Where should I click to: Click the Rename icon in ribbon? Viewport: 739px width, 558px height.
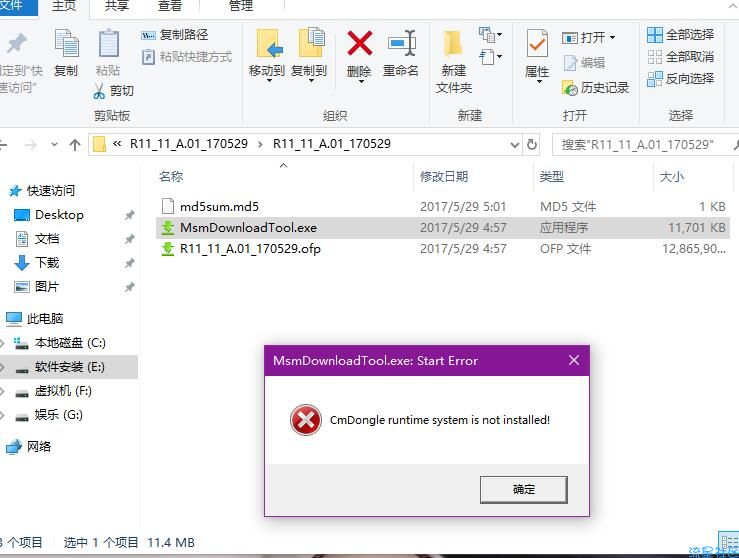point(402,43)
